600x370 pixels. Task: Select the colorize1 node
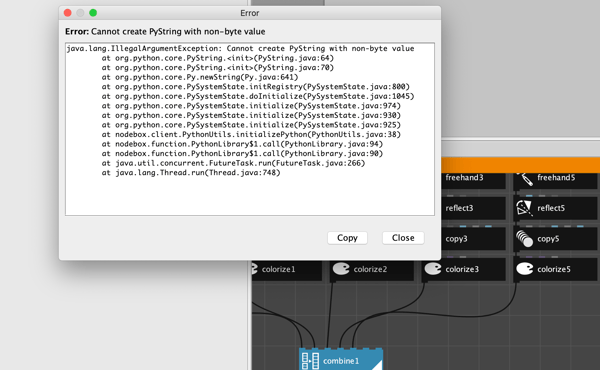(287, 269)
